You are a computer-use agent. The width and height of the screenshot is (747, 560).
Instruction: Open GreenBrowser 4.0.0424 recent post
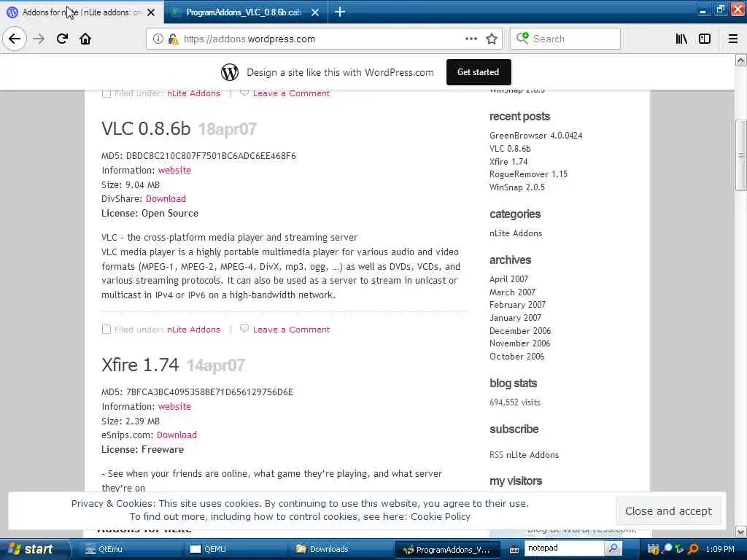[x=536, y=136]
